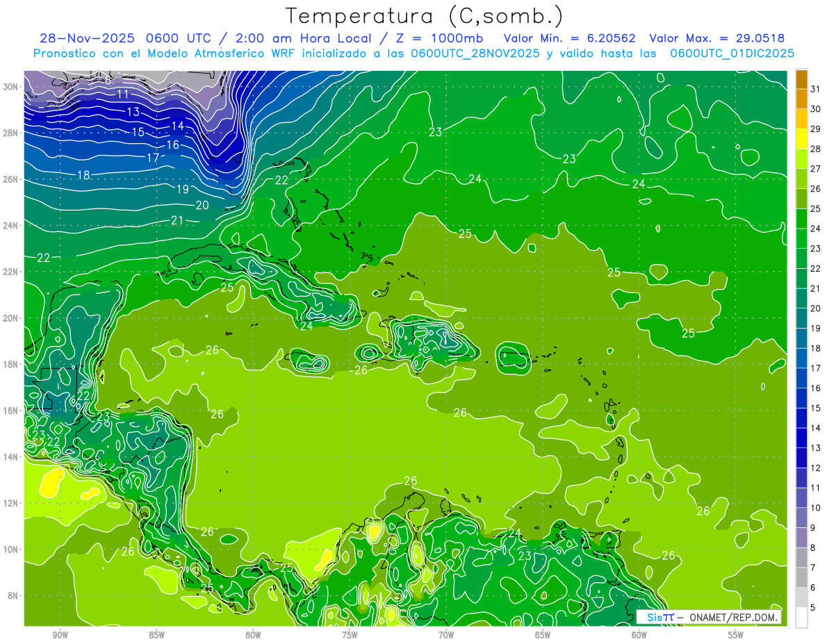834x644 pixels.
Task: Click the 12N latitude axis label
Action: coord(10,503)
